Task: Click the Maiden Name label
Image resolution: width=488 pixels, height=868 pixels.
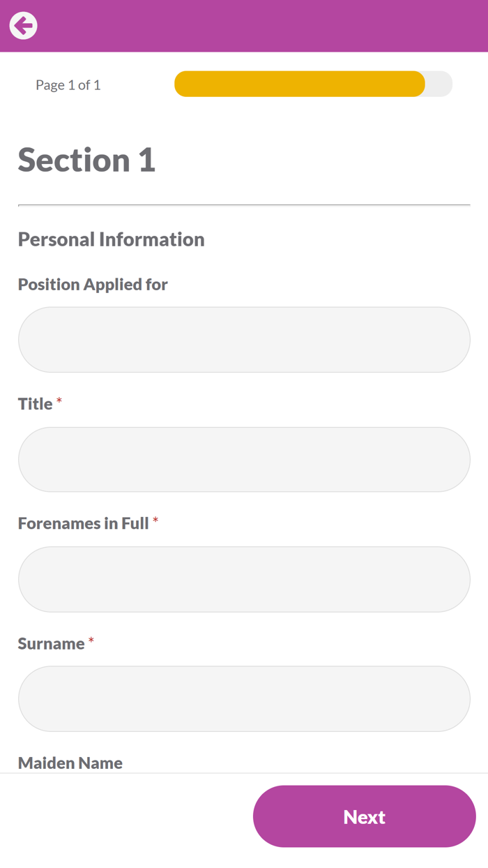Action: [x=70, y=763]
